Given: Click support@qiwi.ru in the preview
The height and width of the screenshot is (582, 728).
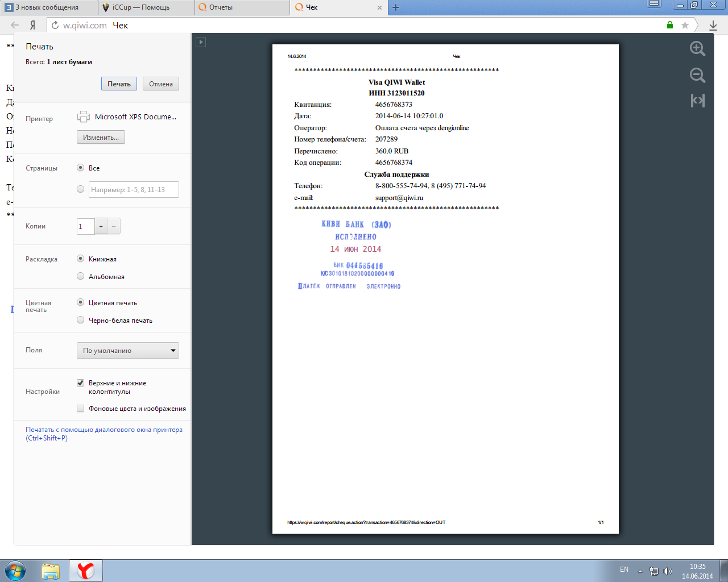Looking at the screenshot, I should click(399, 198).
